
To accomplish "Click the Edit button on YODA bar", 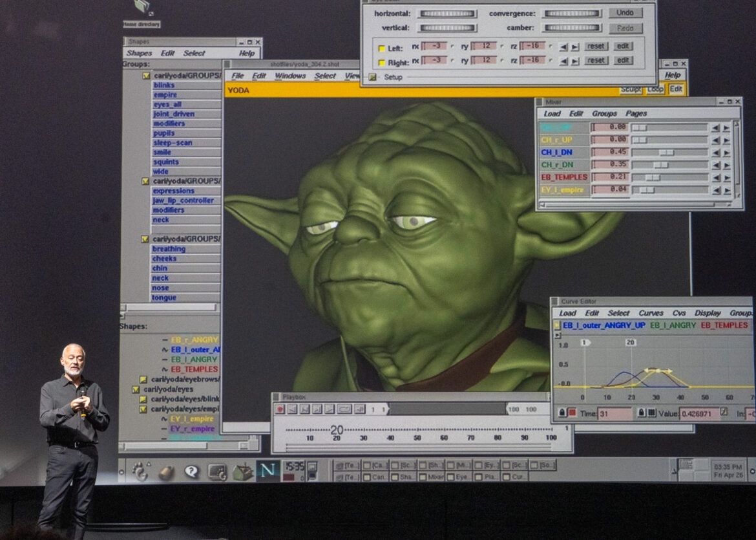I will (x=676, y=89).
